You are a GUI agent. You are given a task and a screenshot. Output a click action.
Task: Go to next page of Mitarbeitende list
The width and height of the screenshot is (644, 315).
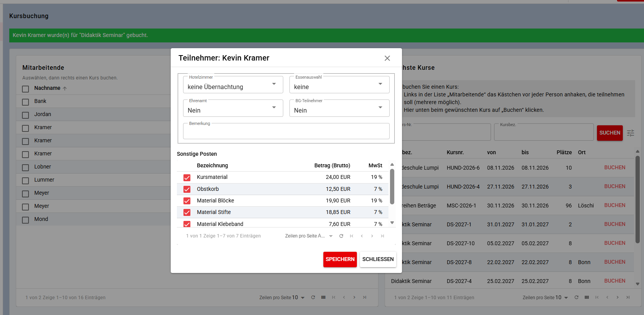click(354, 297)
